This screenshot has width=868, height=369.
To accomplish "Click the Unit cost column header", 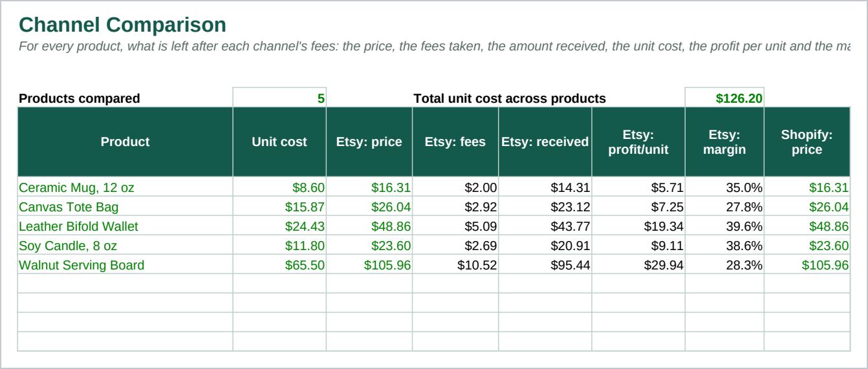I will click(x=279, y=142).
